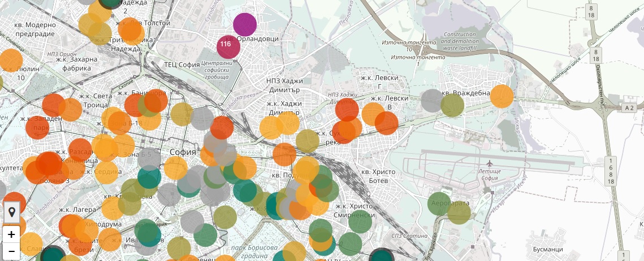Click the orange marker over Люлин 10

pyautogui.click(x=11, y=60)
